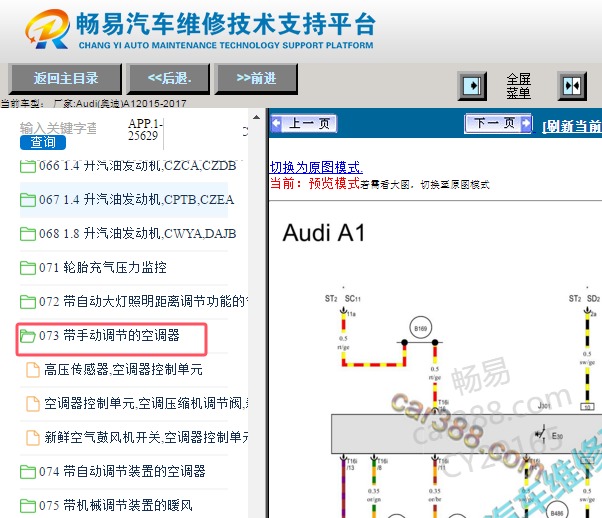Image resolution: width=602 pixels, height=518 pixels.
Task: Click folder icon of 071 entry
Action: [28, 268]
